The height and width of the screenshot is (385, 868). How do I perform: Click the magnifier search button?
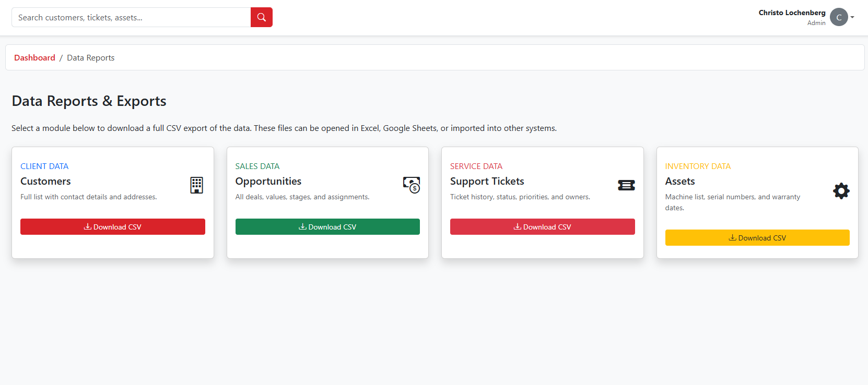(262, 17)
